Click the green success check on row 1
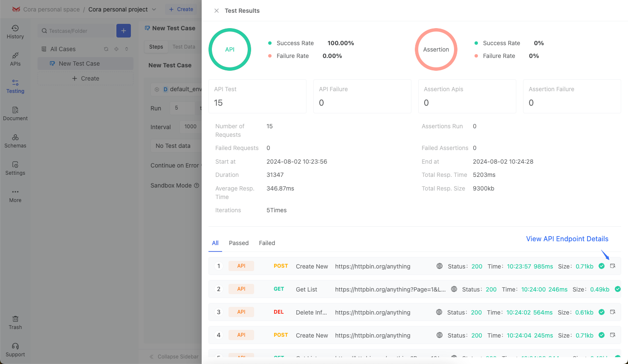Screen dimensions: 628x364 pos(602,266)
